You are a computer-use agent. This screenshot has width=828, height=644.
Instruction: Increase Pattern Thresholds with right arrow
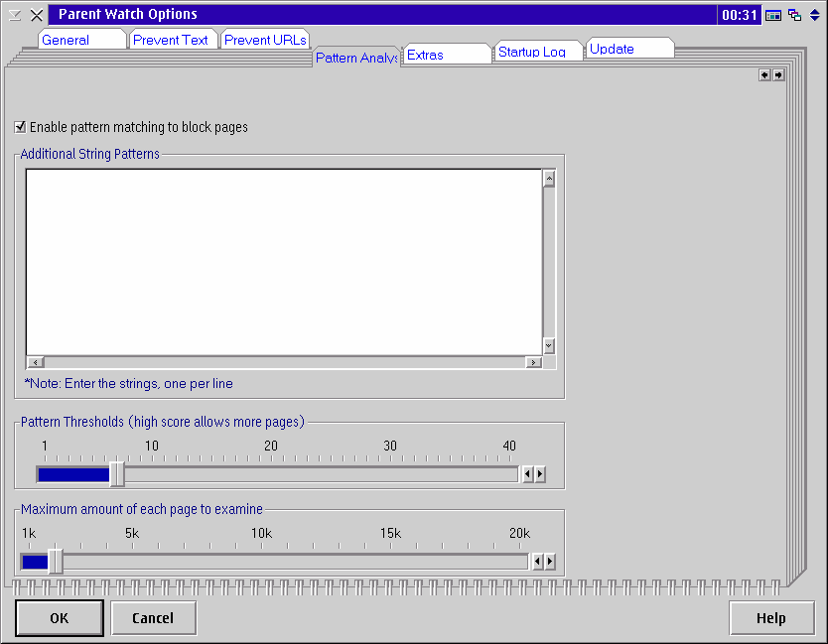click(539, 474)
